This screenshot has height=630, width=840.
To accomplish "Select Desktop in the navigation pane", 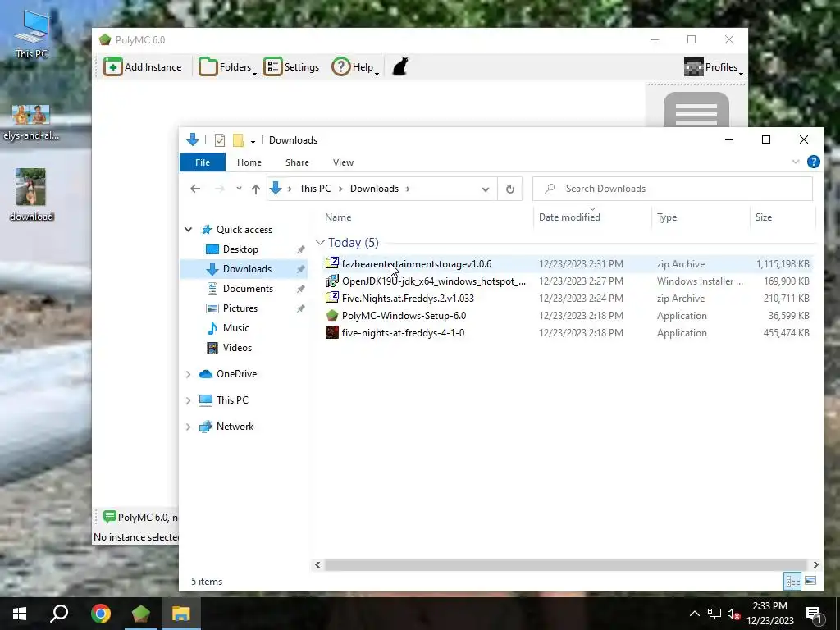I will [240, 249].
